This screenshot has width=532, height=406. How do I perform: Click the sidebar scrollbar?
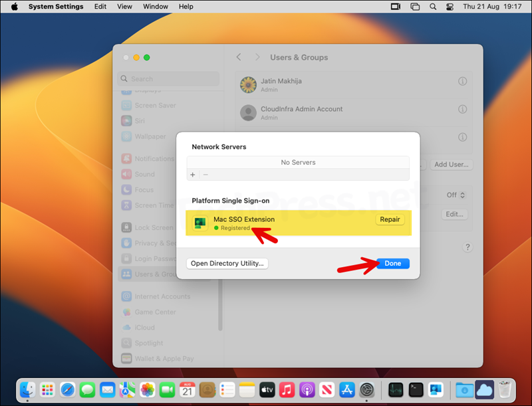(x=220, y=304)
